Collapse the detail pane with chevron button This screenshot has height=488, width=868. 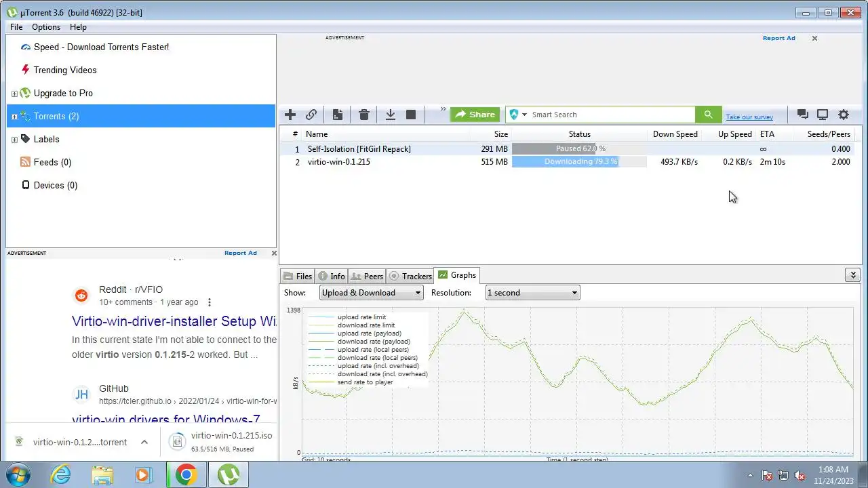coord(852,274)
